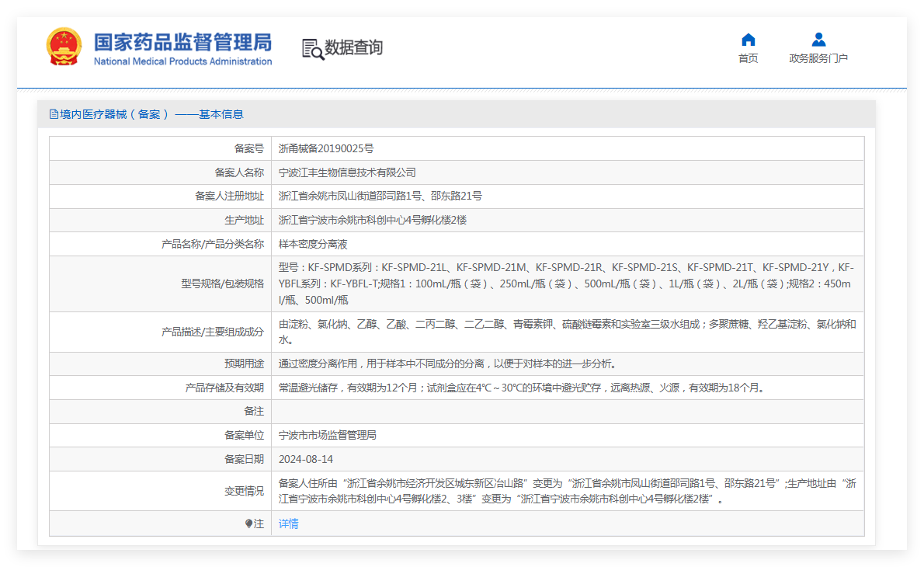Click the 数据查询 search document icon

click(x=312, y=49)
